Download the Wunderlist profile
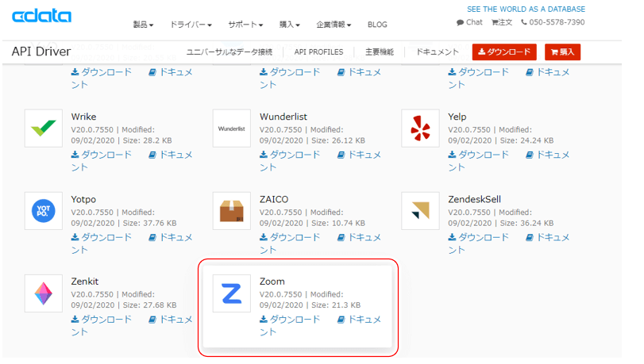The image size is (644, 364). point(290,155)
